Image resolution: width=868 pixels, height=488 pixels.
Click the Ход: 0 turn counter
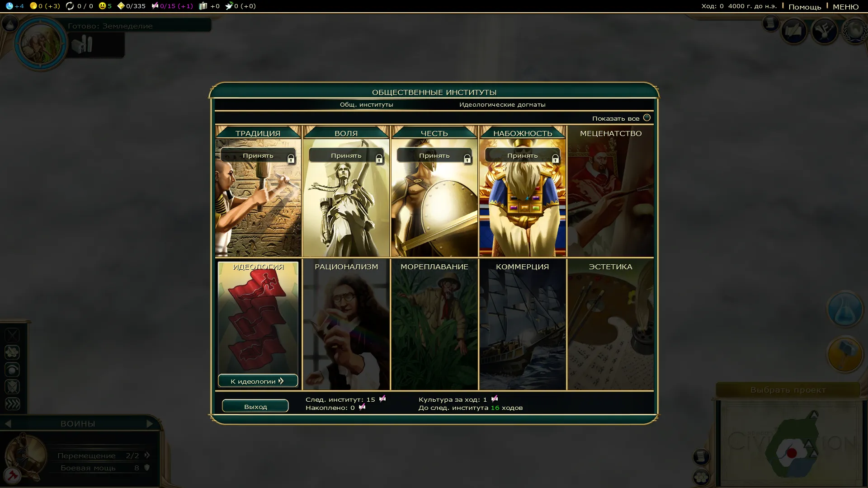[712, 6]
